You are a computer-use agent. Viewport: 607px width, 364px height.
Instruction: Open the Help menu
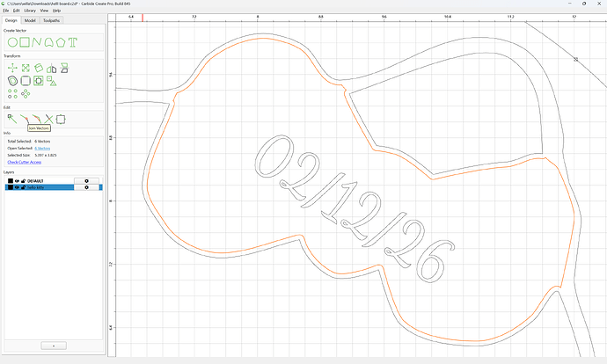click(56, 11)
